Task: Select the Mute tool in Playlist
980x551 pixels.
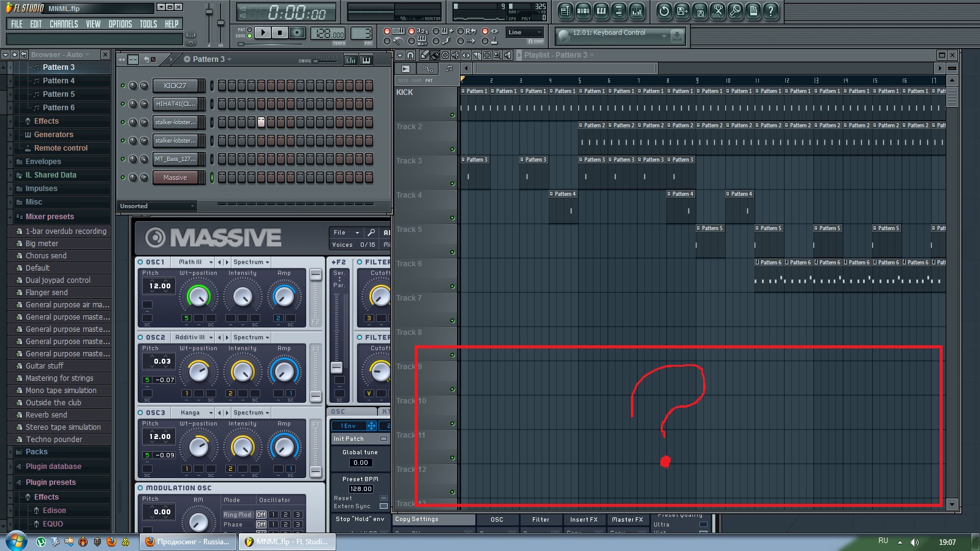Action: click(456, 55)
